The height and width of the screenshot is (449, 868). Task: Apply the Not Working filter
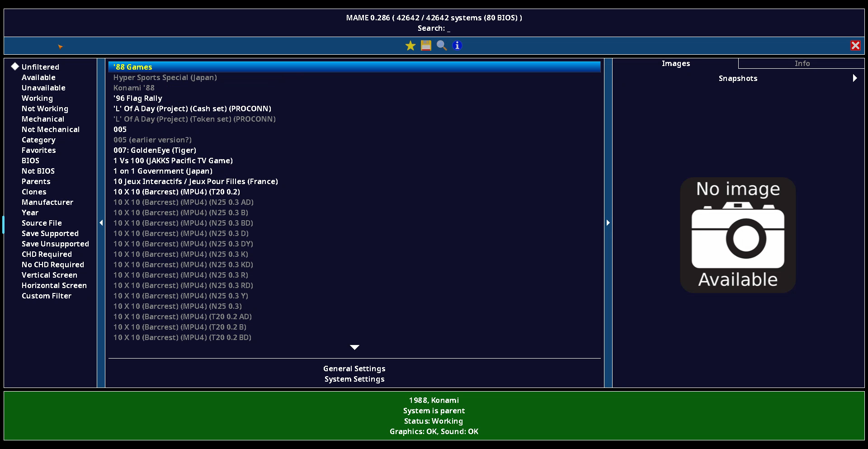45,109
